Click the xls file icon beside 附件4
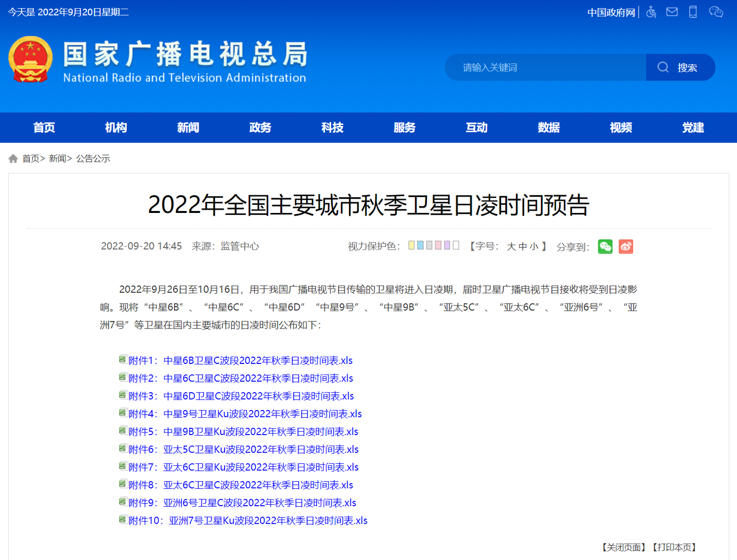The width and height of the screenshot is (737, 560). [x=123, y=413]
